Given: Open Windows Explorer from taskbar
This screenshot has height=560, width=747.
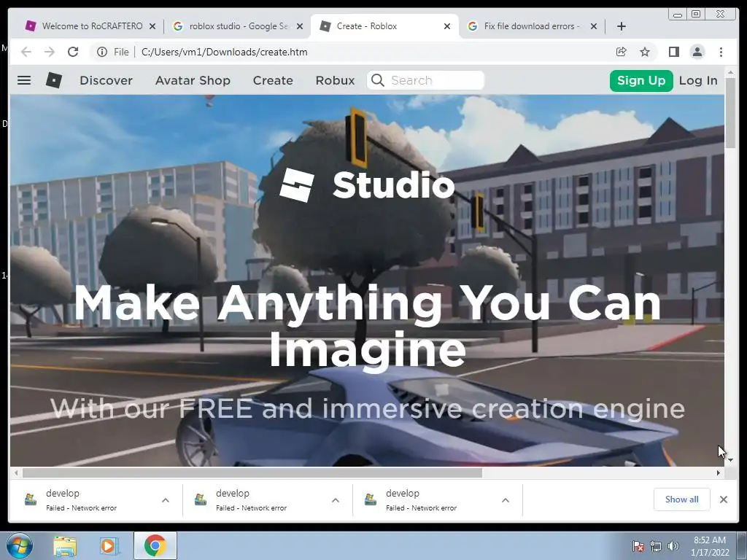Looking at the screenshot, I should coord(65,546).
